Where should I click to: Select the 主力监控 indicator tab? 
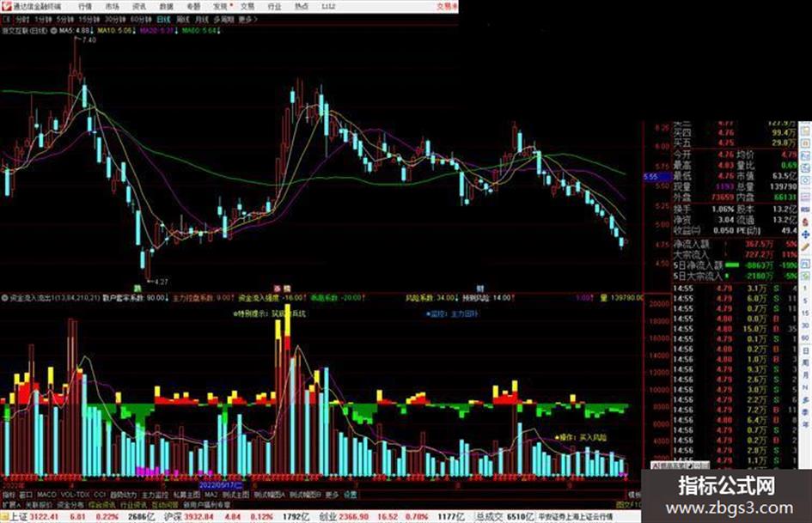[x=156, y=495]
